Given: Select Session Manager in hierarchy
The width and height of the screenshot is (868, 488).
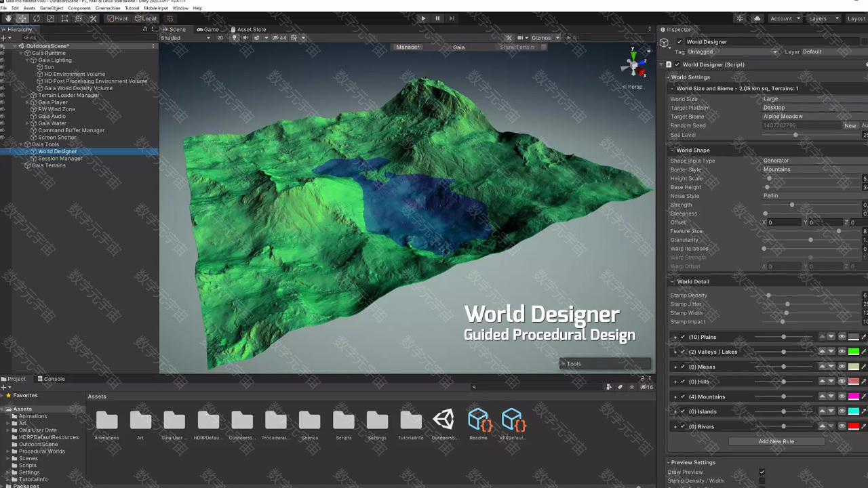Looking at the screenshot, I should click(60, 159).
